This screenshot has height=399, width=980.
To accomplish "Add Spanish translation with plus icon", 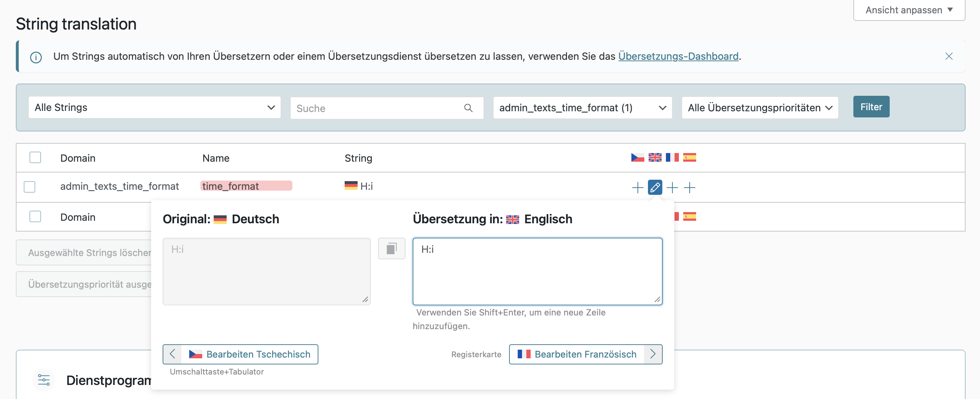I will [689, 187].
